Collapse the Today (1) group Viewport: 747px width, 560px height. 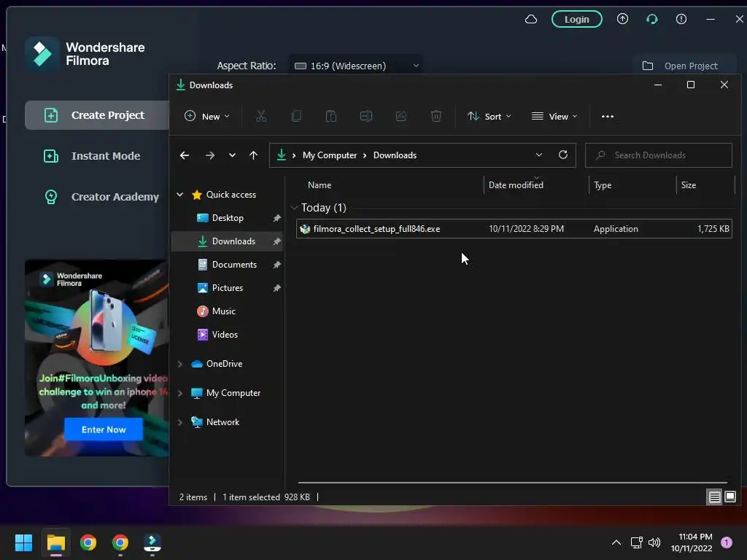click(x=295, y=208)
